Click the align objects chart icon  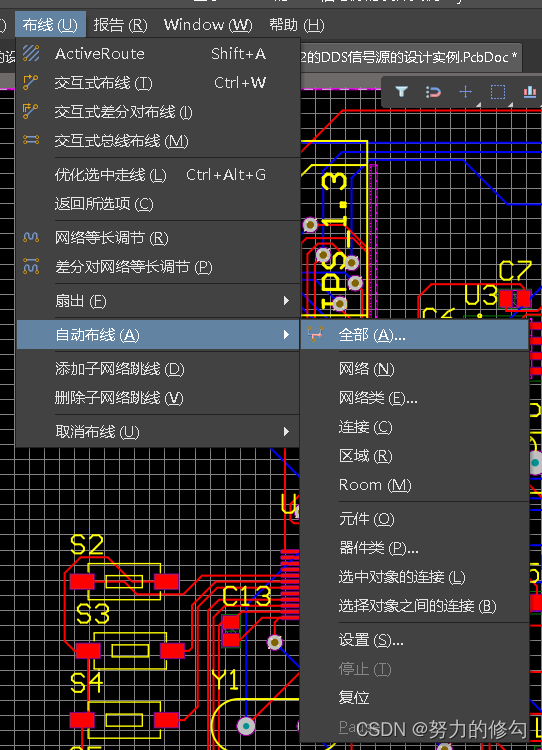click(x=530, y=91)
